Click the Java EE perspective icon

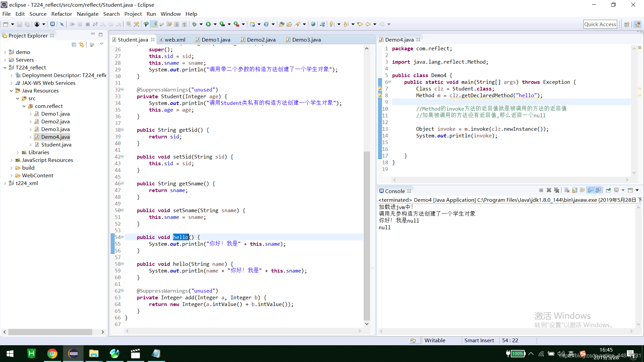(637, 24)
